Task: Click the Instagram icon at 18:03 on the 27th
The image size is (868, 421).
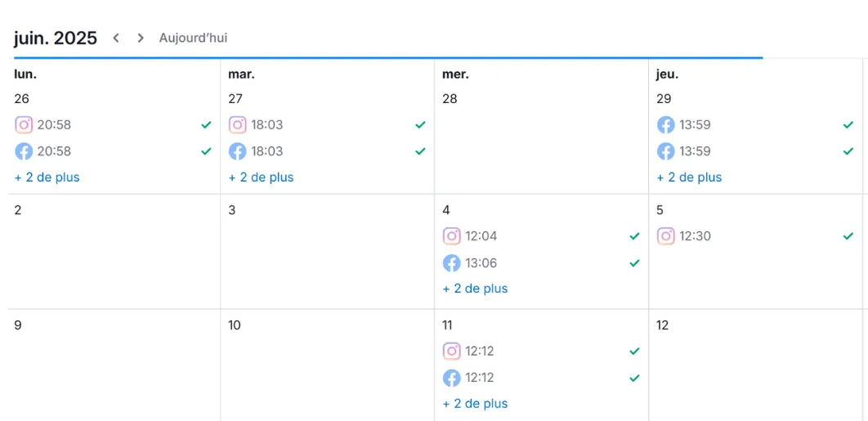Action: coord(238,124)
